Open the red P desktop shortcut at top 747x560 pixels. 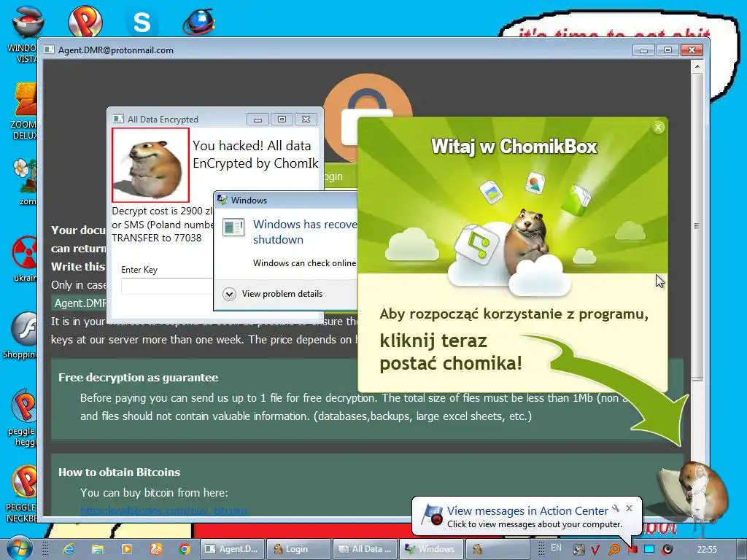(x=85, y=20)
